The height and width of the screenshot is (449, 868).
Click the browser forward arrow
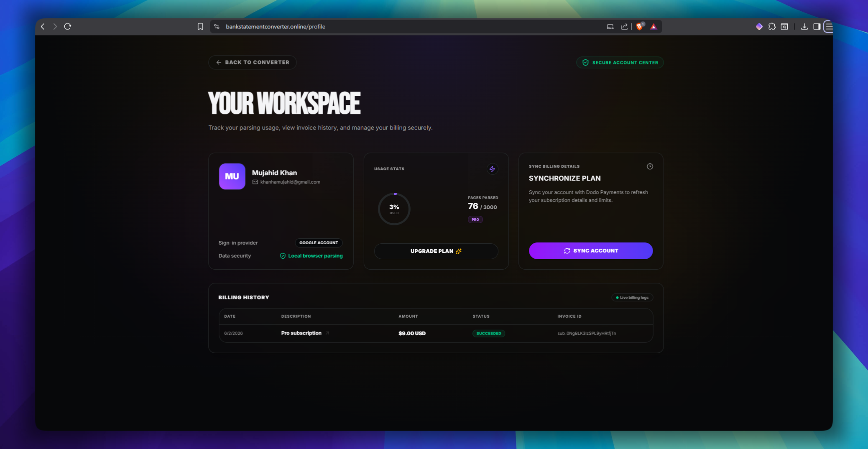tap(55, 26)
